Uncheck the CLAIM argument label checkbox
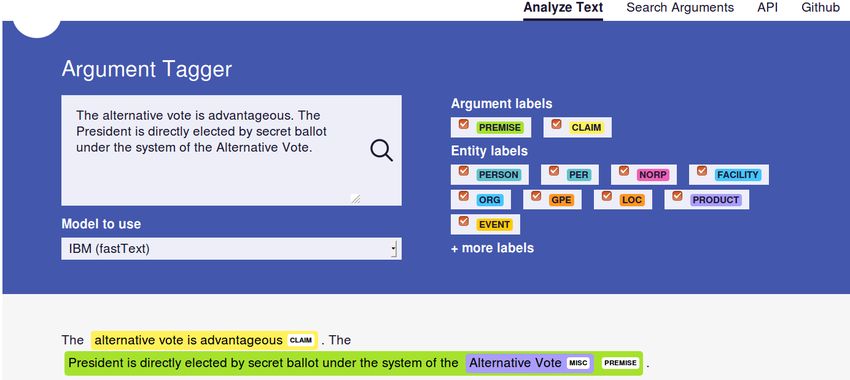This screenshot has width=850, height=380. tap(556, 125)
